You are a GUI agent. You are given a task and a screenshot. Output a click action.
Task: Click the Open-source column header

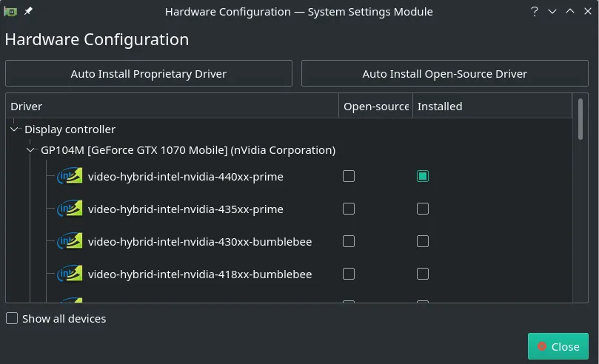pos(375,107)
